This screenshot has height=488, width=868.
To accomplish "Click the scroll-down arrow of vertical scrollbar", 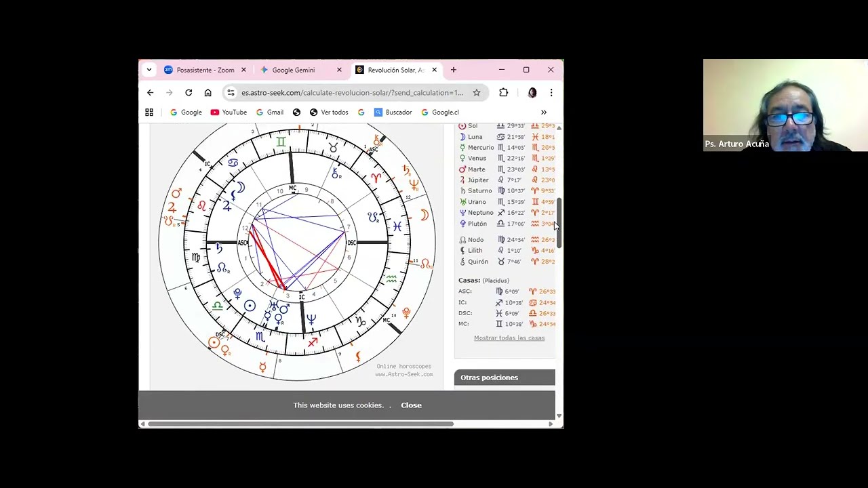I will (x=559, y=416).
